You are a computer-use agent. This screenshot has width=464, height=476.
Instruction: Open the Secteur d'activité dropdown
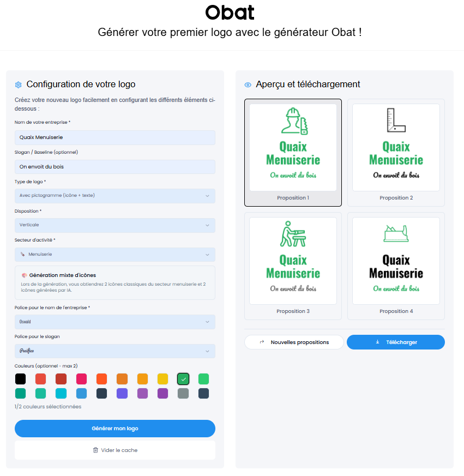point(115,255)
